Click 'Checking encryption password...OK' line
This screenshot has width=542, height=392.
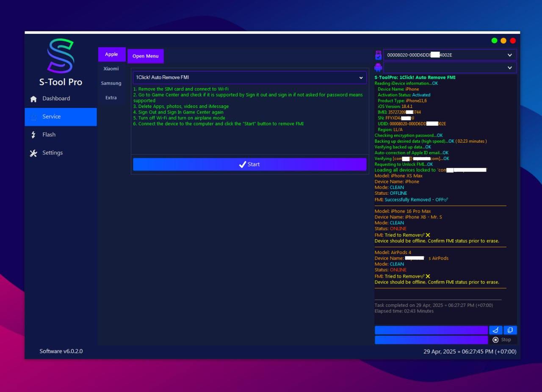coord(409,135)
